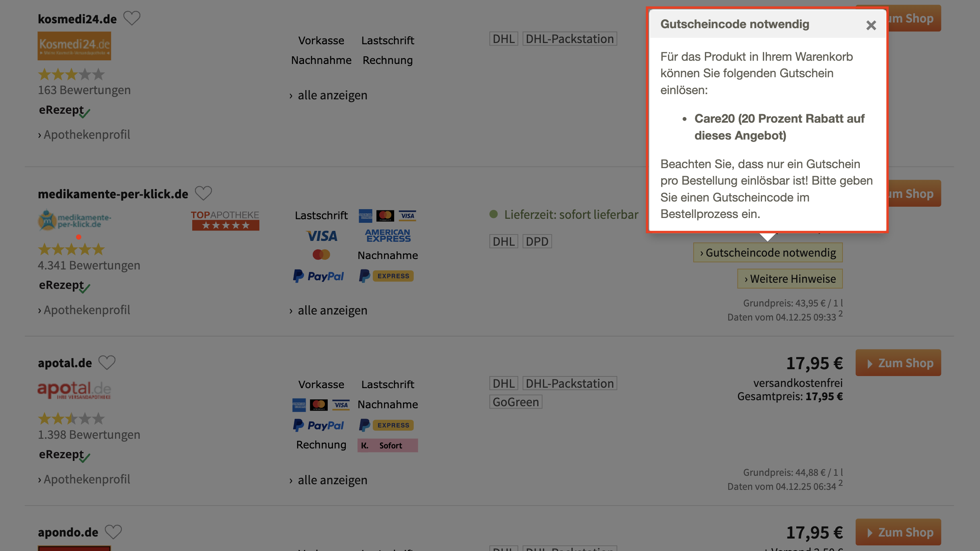Mark apotal.de as favorite with heart
The image size is (980, 551).
(107, 362)
